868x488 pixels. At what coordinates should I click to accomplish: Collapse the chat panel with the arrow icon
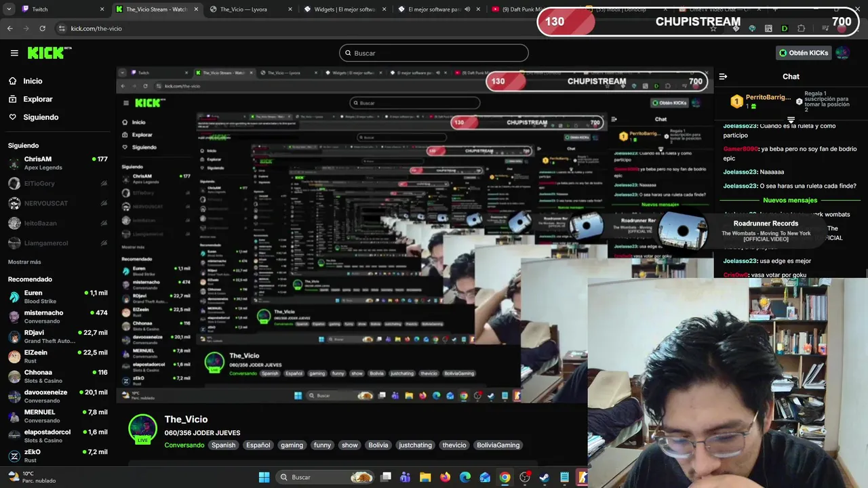click(x=723, y=77)
